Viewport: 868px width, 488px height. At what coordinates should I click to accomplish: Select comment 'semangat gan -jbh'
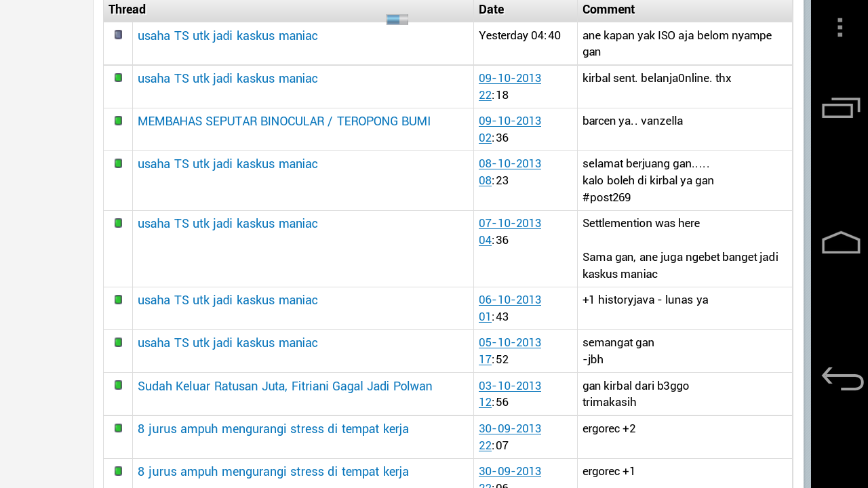(618, 350)
